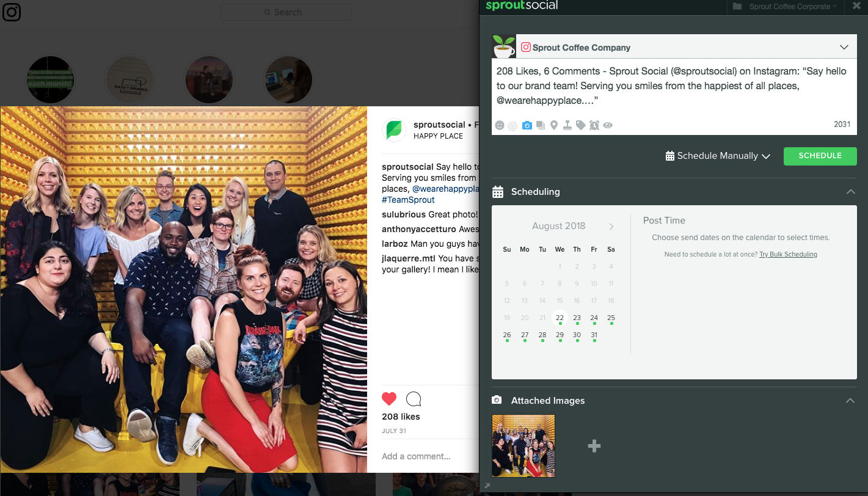Click the #TeamSprout hashtag
The image size is (868, 496).
pos(408,200)
